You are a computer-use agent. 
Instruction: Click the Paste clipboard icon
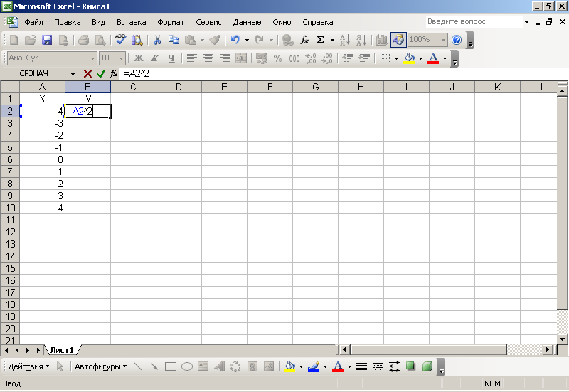point(191,40)
